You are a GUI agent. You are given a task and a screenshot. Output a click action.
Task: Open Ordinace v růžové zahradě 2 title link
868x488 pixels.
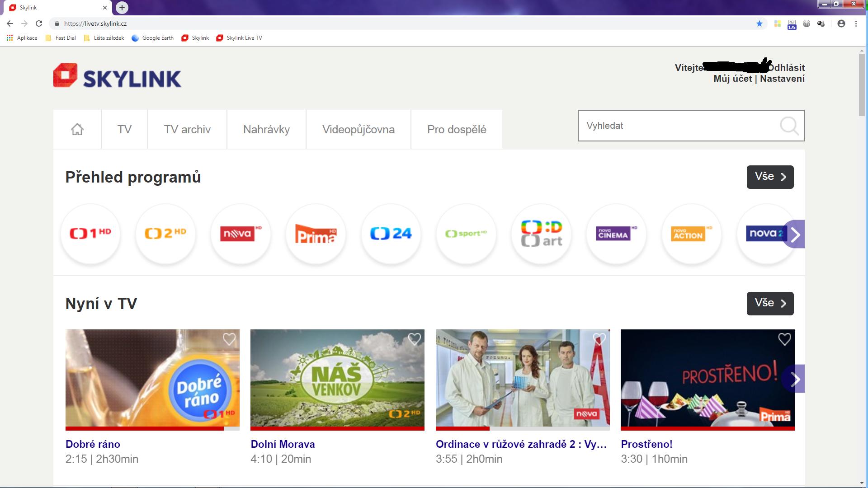[521, 444]
